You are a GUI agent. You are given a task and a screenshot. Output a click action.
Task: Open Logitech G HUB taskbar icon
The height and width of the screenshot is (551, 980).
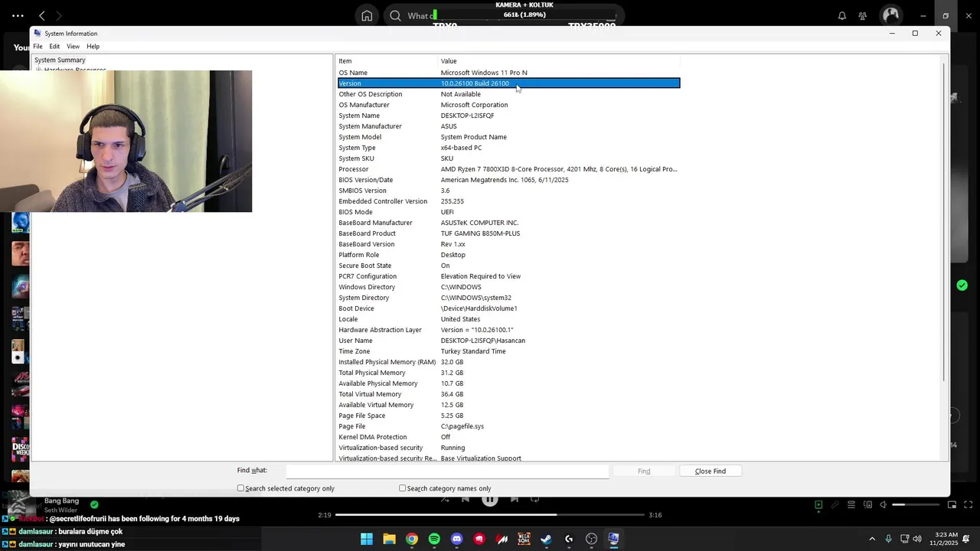pos(569,539)
